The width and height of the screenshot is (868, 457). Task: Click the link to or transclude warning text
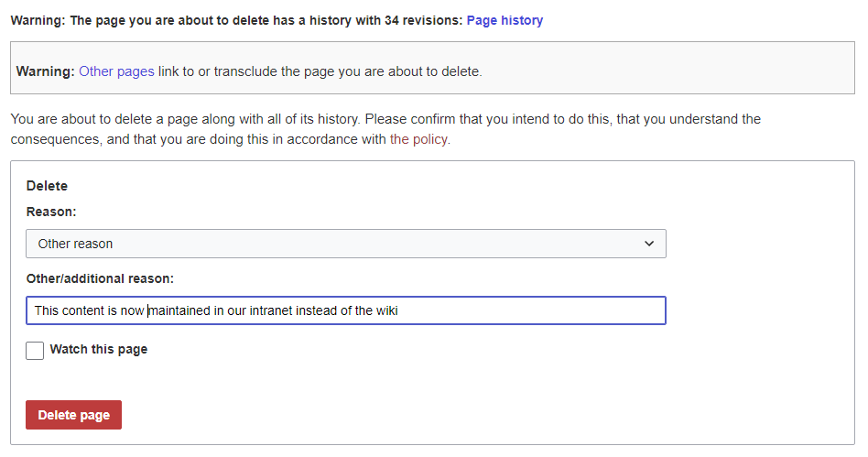point(320,71)
